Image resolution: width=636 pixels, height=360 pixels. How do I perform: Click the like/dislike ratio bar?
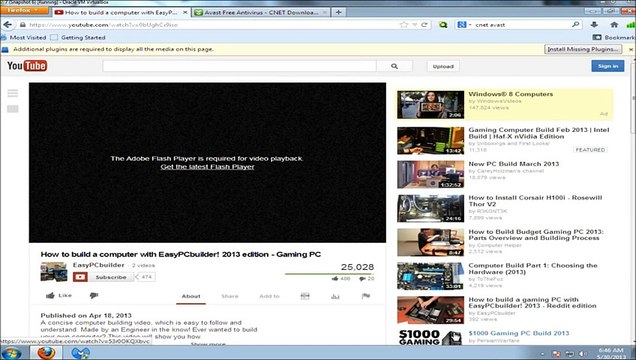tap(329, 274)
